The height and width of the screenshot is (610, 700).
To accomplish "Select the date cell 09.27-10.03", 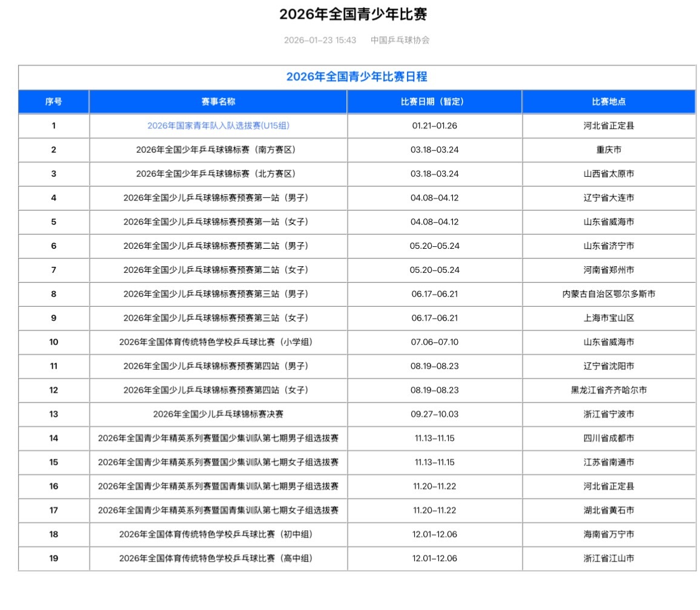I will point(434,415).
